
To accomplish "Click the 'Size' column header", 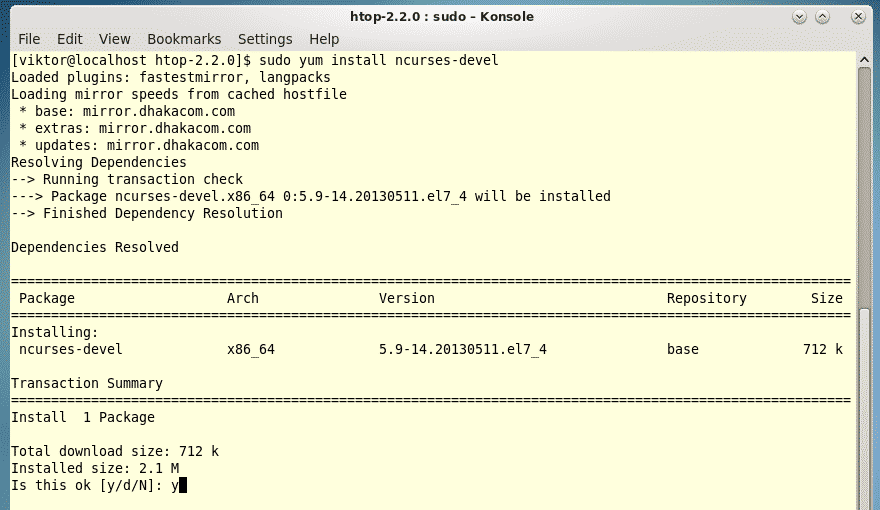I will [827, 298].
